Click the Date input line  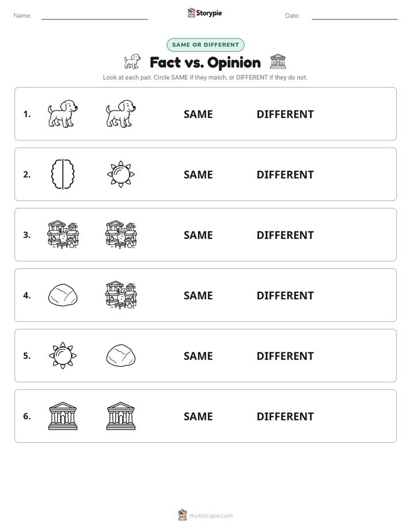[x=355, y=16]
